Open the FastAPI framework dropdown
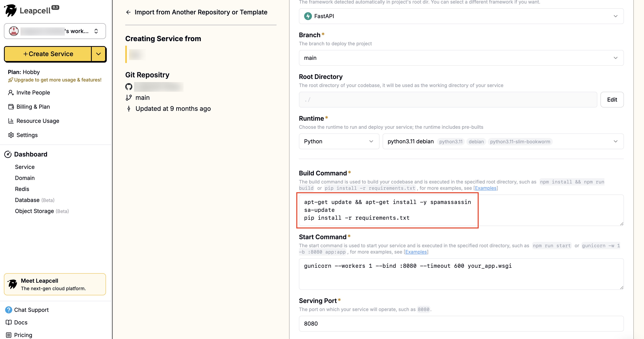 tap(461, 16)
